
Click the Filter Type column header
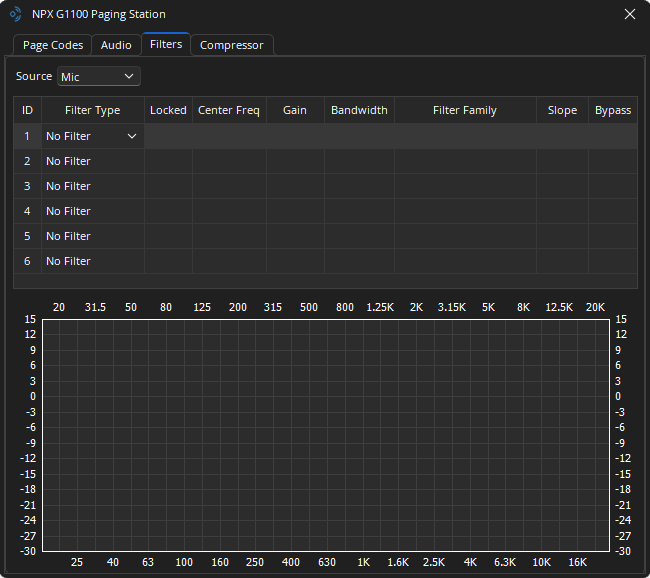pos(92,110)
